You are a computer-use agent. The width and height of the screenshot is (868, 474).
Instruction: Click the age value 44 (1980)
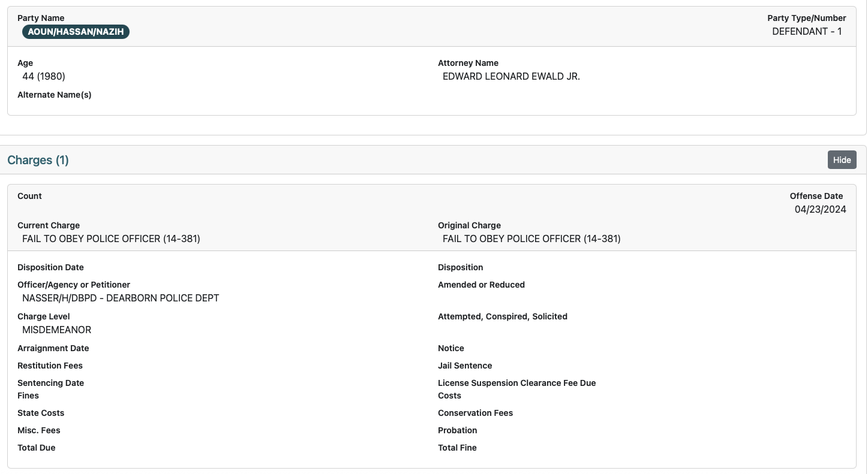(x=44, y=77)
